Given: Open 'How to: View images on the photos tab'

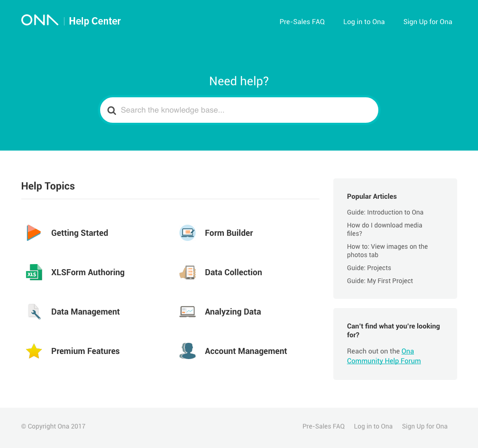Looking at the screenshot, I should tap(387, 251).
